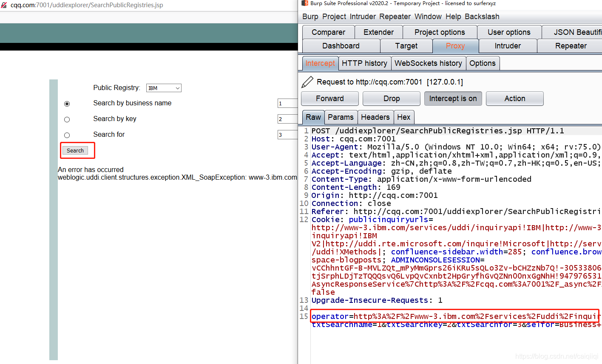Click the browser site info icon next to URL
The height and width of the screenshot is (364, 602).
[4, 5]
